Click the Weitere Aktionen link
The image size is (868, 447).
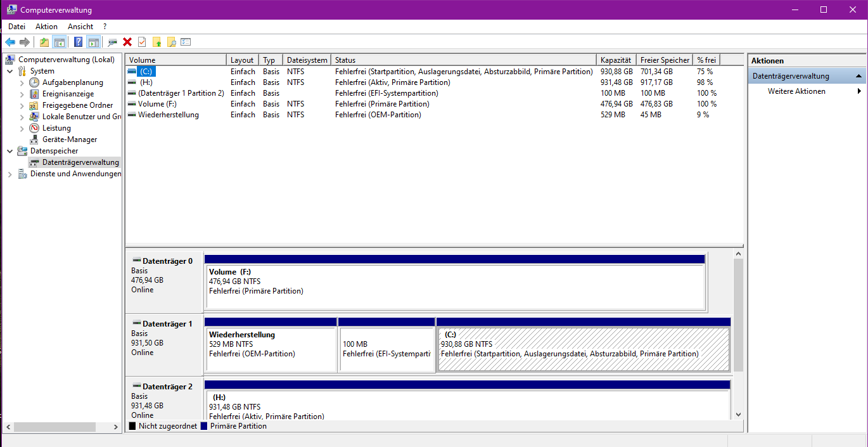click(x=796, y=91)
